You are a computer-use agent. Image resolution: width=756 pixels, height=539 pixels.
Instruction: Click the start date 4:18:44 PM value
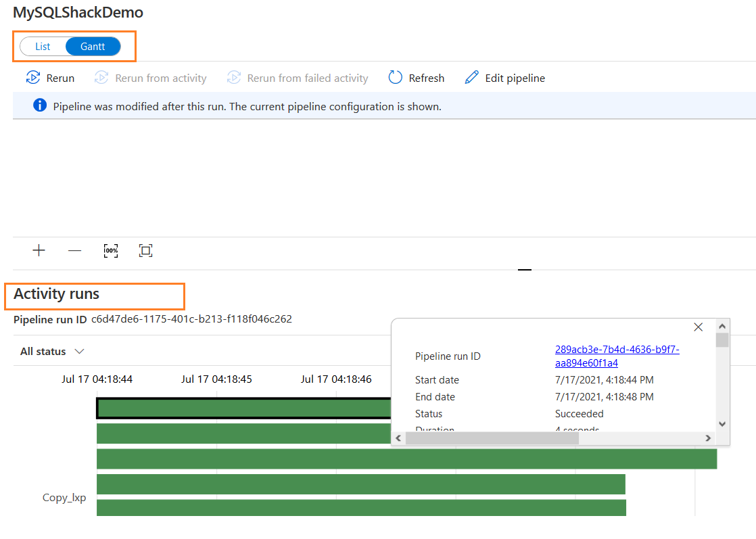604,380
